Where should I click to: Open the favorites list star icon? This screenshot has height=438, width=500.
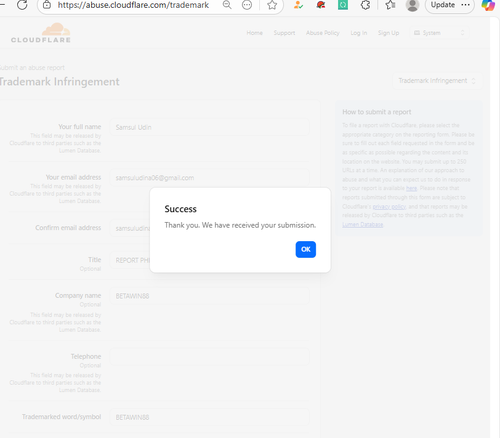coord(390,5)
